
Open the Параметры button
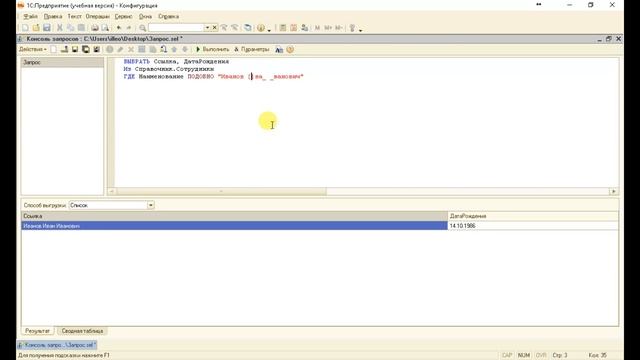tap(251, 49)
